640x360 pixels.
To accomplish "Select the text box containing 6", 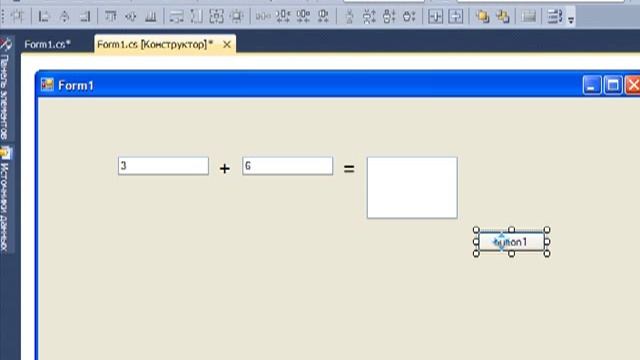I will point(287,166).
